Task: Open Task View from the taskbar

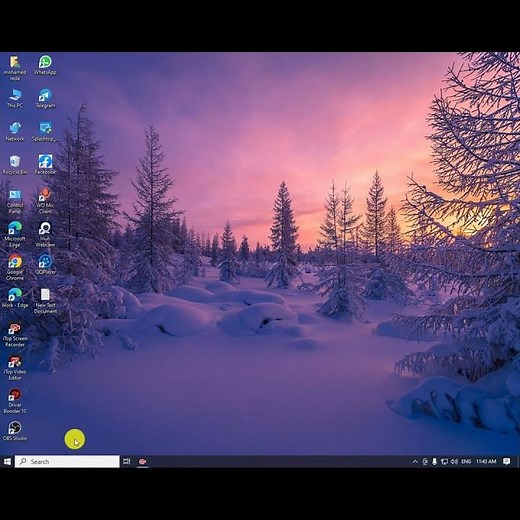Action: point(127,461)
